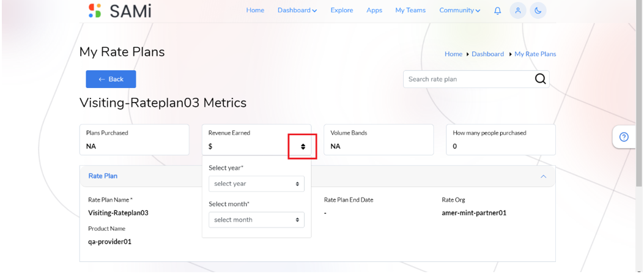Click the page vertical scrollbar

pyautogui.click(x=639, y=137)
